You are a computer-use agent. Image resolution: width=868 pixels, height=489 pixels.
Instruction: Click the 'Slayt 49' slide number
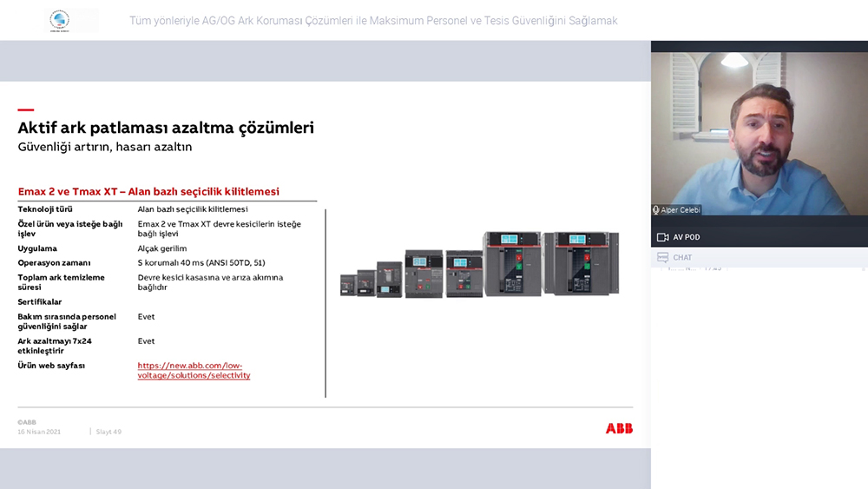pos(108,432)
